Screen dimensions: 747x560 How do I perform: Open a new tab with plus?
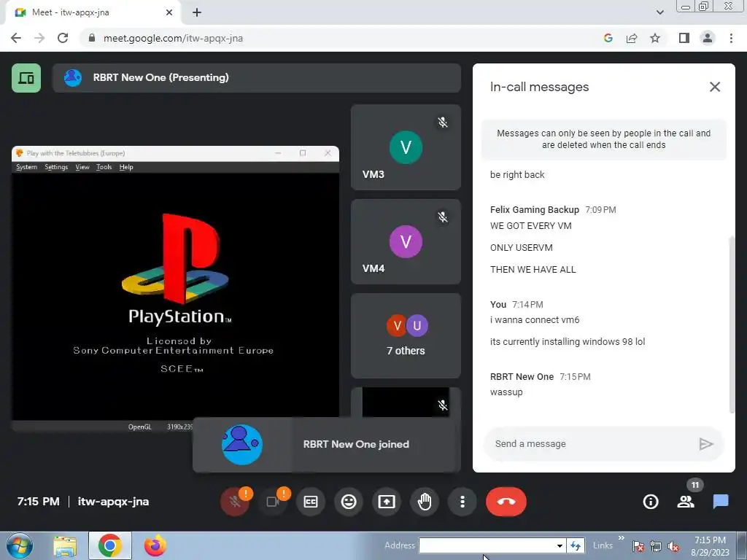[197, 12]
